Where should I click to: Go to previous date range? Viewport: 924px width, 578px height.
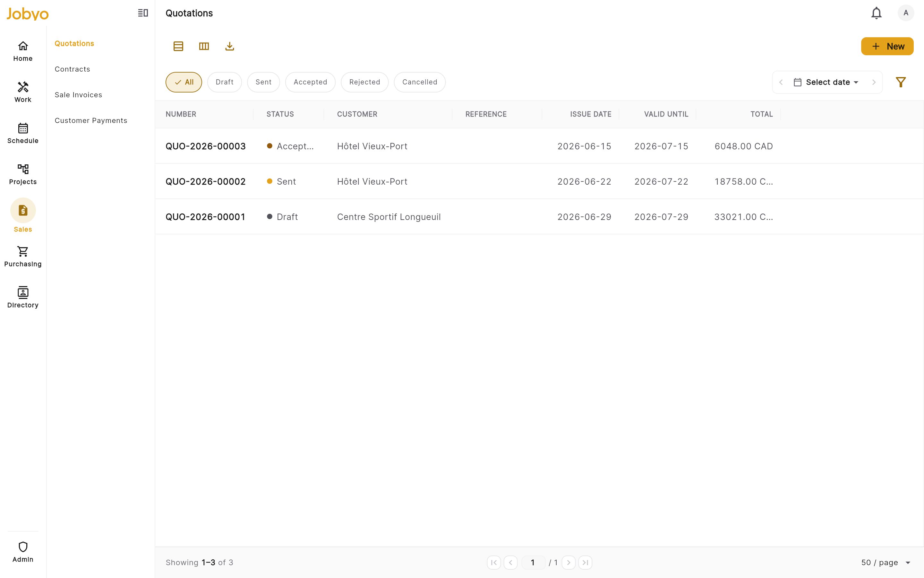781,82
